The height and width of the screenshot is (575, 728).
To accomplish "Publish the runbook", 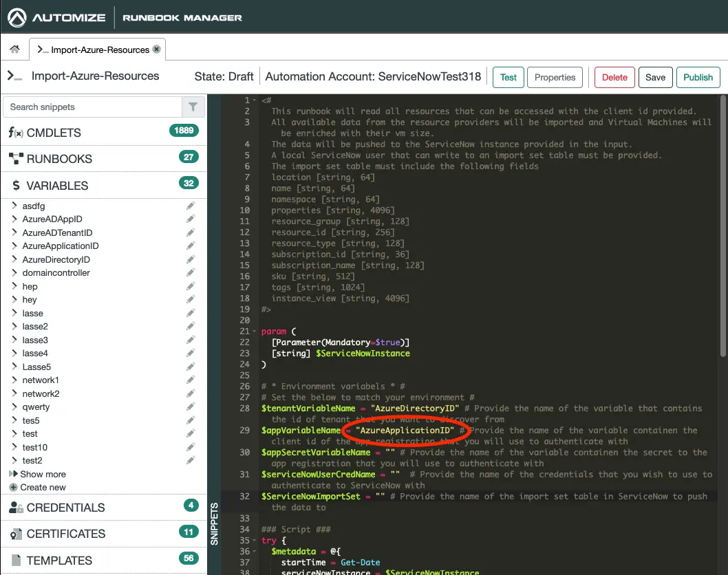I will tap(698, 78).
